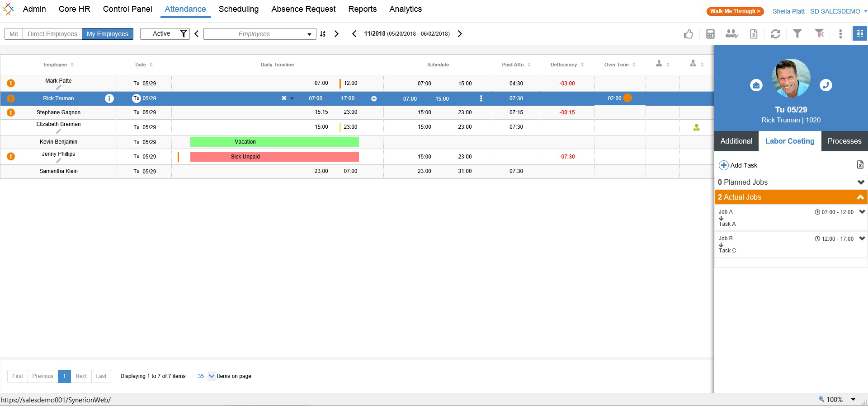Expand the Job A entry chevron
The height and width of the screenshot is (406, 868).
click(x=862, y=212)
